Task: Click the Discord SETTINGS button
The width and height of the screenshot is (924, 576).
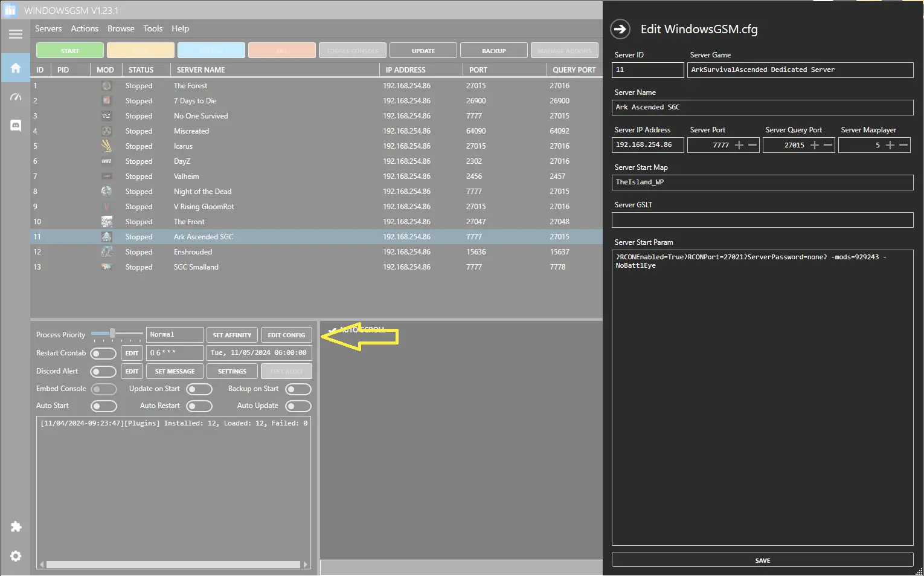Action: 233,371
